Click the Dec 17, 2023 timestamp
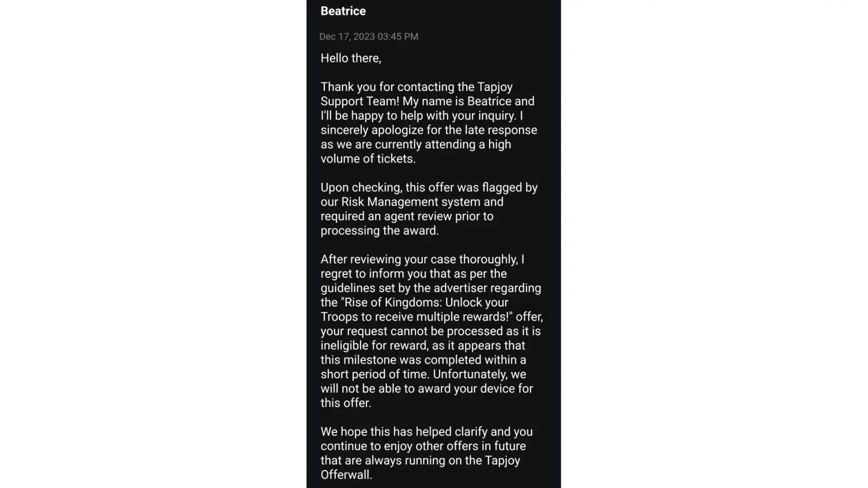 369,37
